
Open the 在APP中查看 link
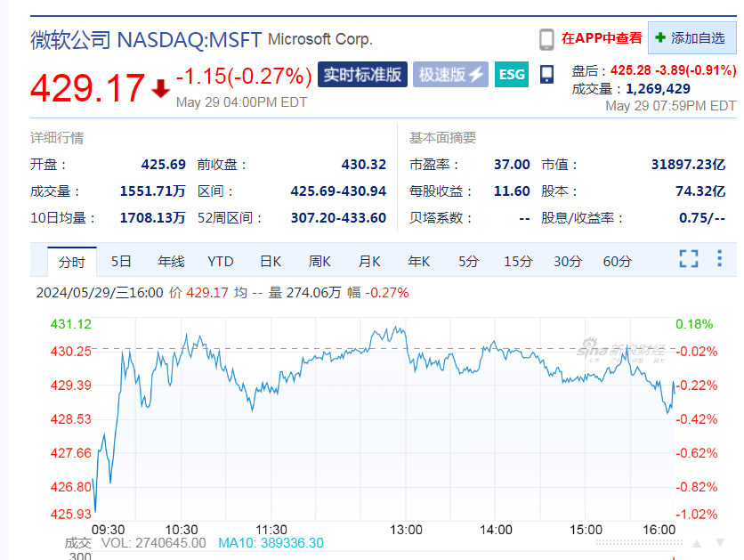(602, 38)
